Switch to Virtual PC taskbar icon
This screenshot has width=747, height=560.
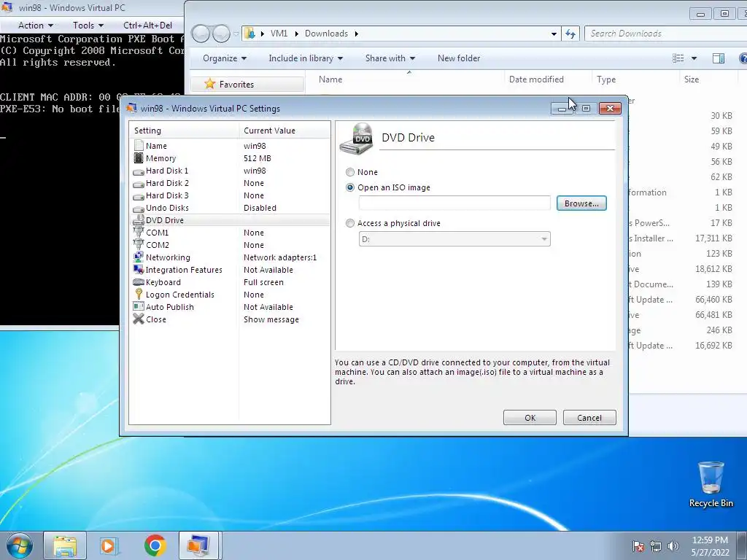(198, 545)
